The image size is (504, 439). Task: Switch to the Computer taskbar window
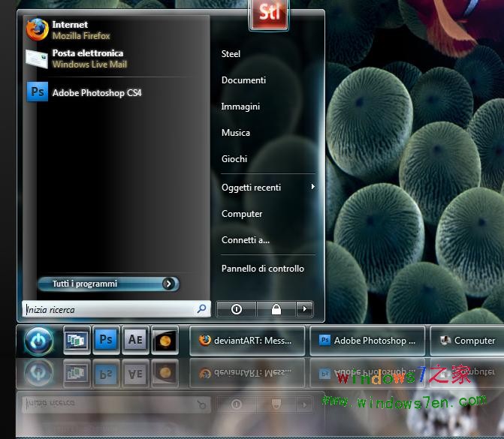(467, 340)
